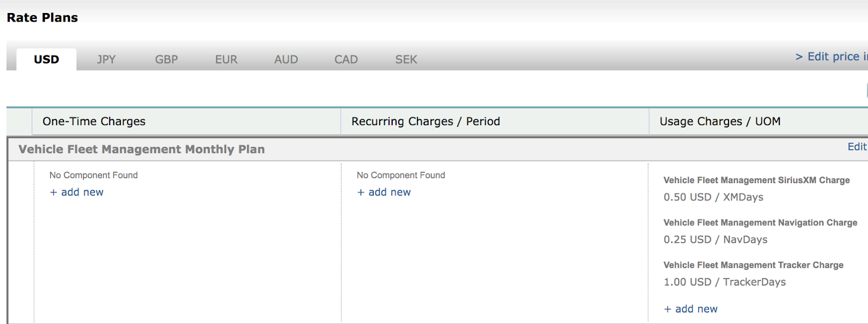868x324 pixels.
Task: Open the Navigation Charge entry
Action: (760, 223)
